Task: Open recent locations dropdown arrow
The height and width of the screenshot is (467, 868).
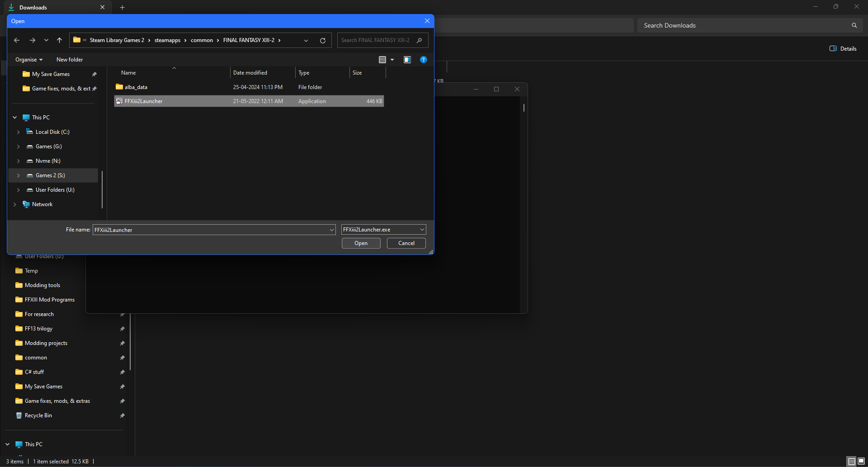Action: click(x=46, y=40)
